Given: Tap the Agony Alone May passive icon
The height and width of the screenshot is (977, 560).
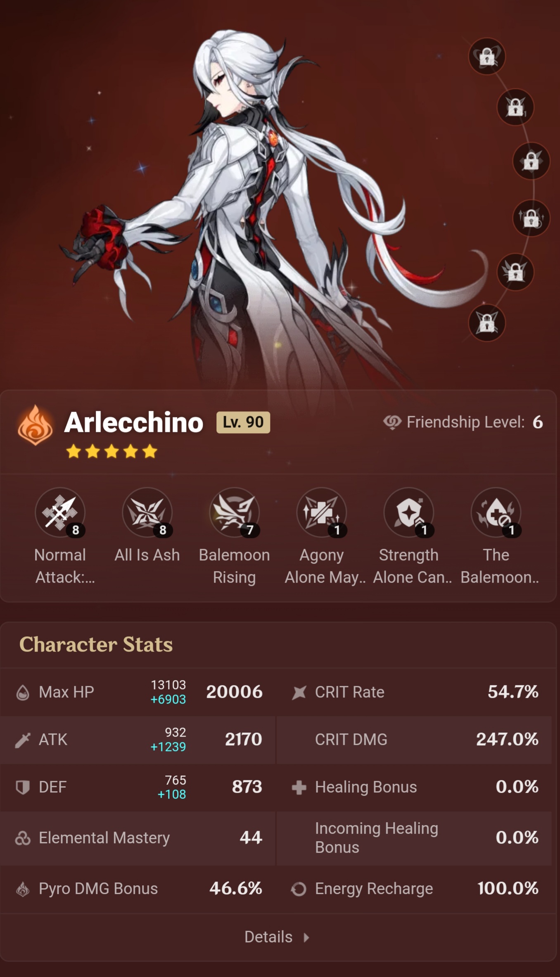Looking at the screenshot, I should coord(322,512).
